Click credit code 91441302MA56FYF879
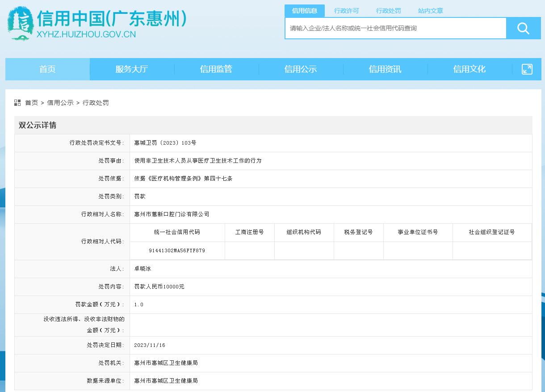Image resolution: width=545 pixels, height=392 pixels. point(177,250)
